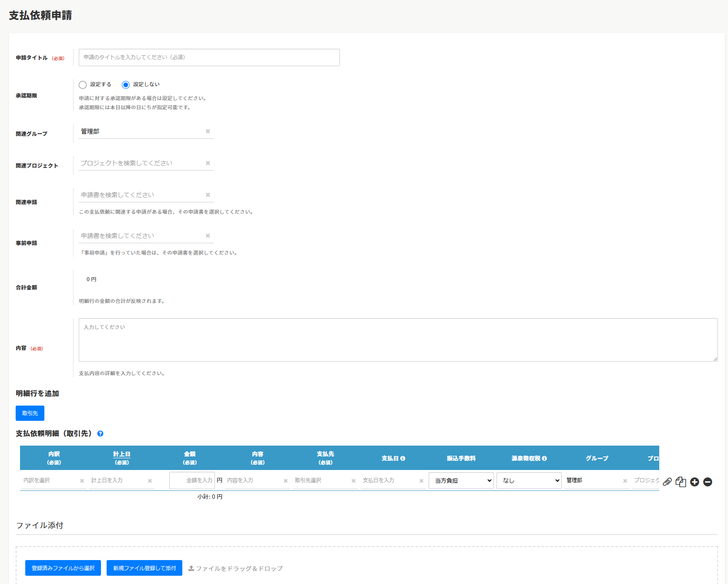Open the 源泉徴収税 dropdown showing なし
728x584 pixels.
(x=529, y=480)
